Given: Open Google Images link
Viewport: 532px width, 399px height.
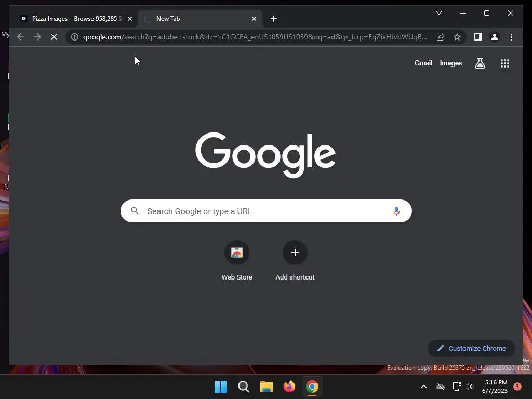Looking at the screenshot, I should point(450,63).
